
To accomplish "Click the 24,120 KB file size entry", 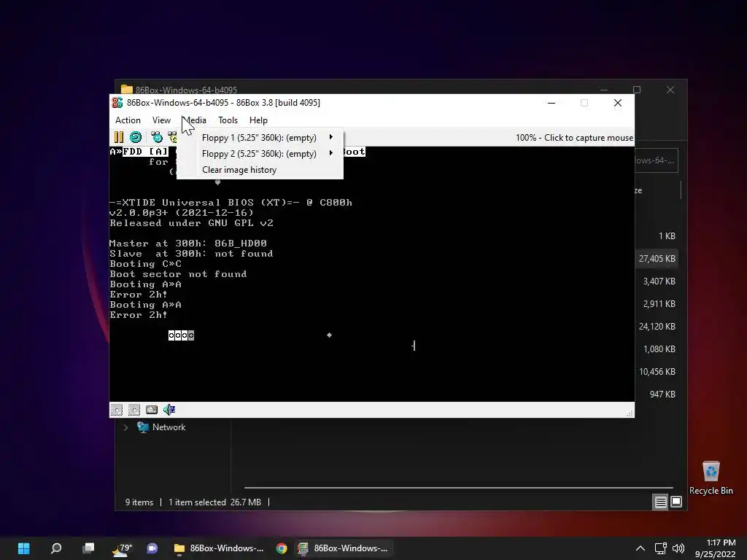I will point(657,326).
